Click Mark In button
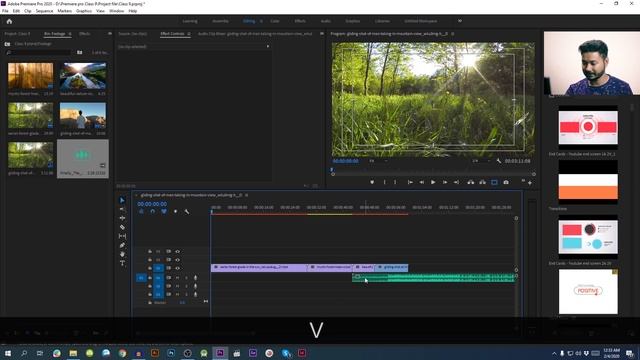 coord(384,182)
